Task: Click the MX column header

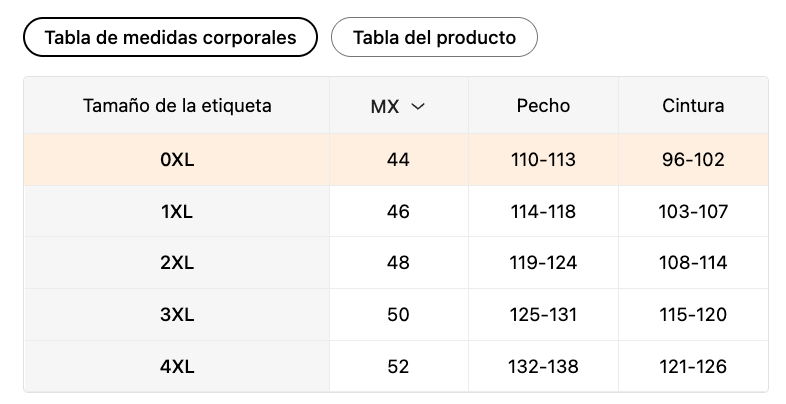Action: (386, 106)
